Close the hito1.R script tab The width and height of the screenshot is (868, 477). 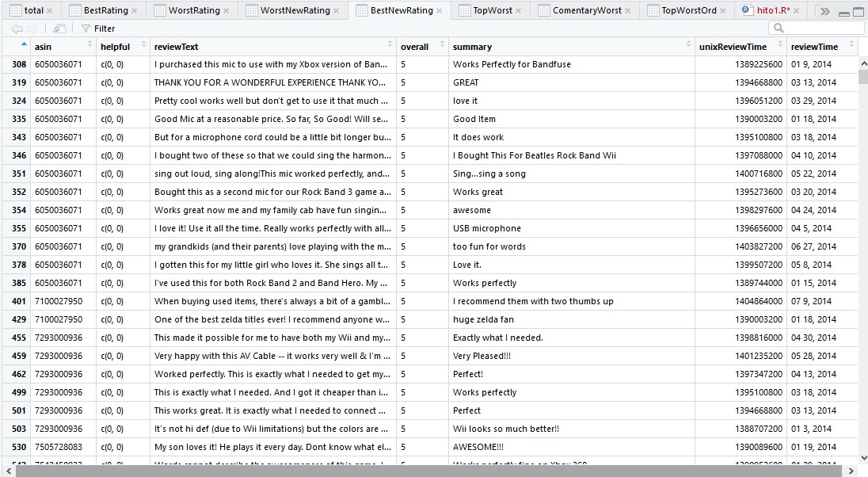[797, 11]
